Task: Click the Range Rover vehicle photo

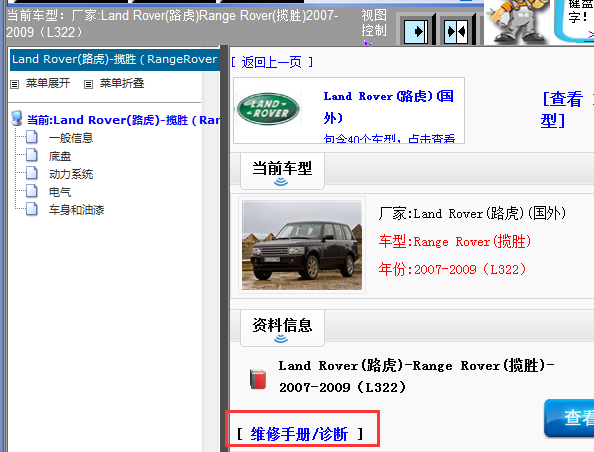Action: pos(302,245)
